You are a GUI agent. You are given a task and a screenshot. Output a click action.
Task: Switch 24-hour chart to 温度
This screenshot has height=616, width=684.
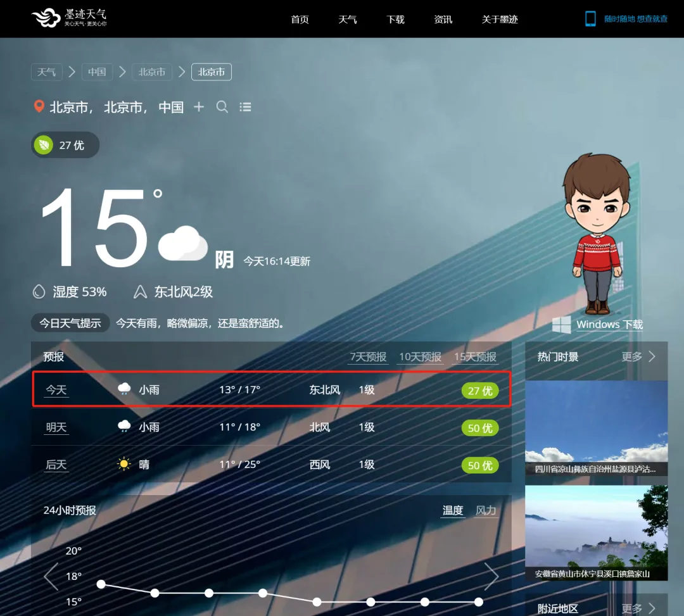click(452, 510)
